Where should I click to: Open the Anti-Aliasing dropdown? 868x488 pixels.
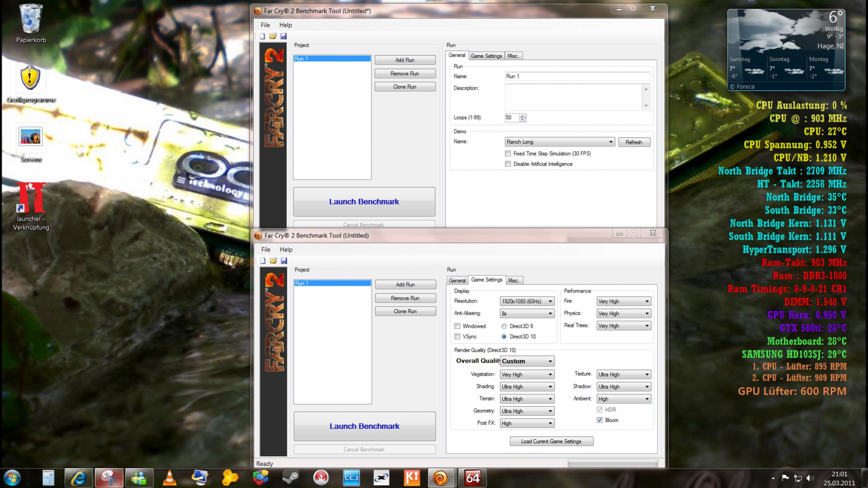point(527,313)
